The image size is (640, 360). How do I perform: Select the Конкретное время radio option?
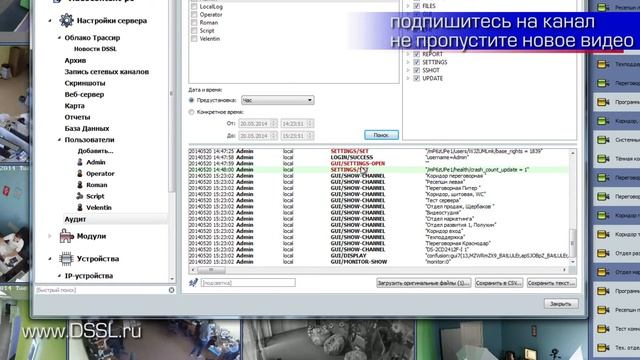click(x=191, y=112)
